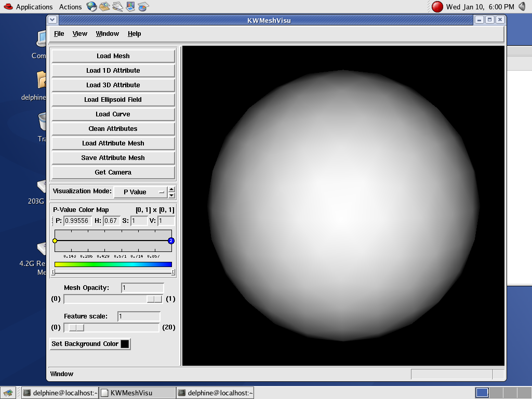This screenshot has height=399, width=532.
Task: Click the Load Mesh button
Action: pyautogui.click(x=113, y=56)
